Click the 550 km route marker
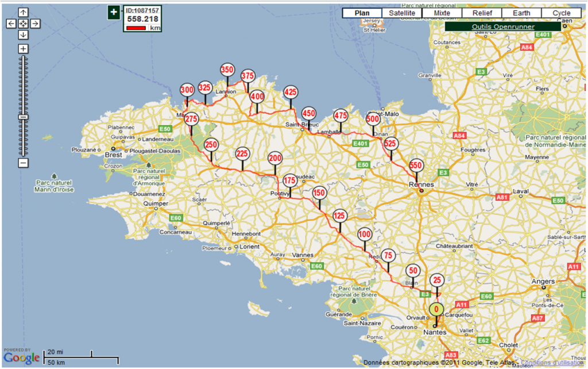The width and height of the screenshot is (588, 369). 416,166
